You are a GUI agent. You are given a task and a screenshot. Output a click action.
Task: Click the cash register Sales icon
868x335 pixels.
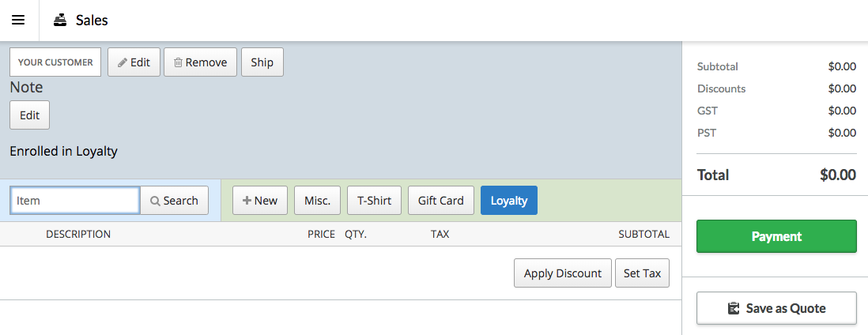(61, 21)
